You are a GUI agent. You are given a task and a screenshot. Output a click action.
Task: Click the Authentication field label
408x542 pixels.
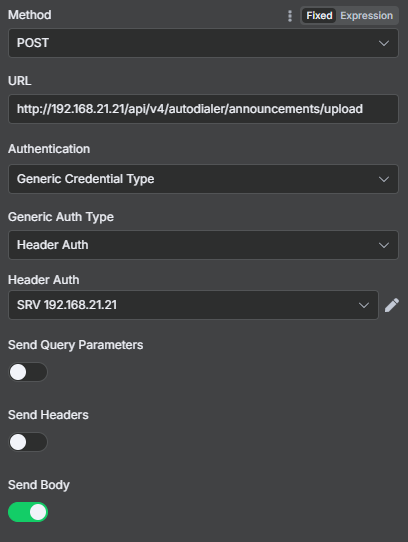pos(49,149)
